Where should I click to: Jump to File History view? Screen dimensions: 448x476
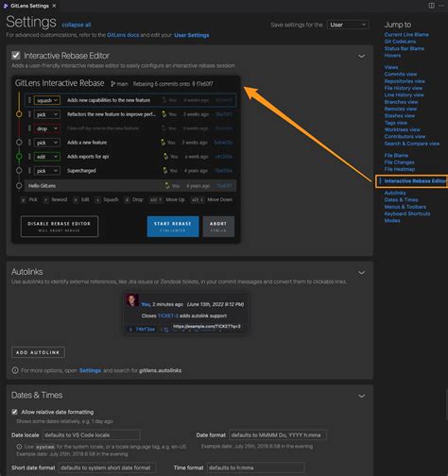404,88
